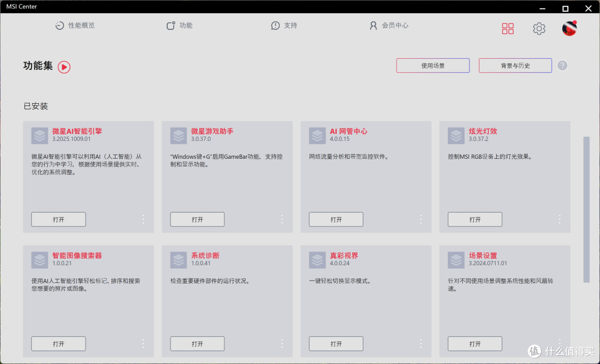
Task: Open 场景设置 with its 打开 button
Action: pyautogui.click(x=475, y=343)
